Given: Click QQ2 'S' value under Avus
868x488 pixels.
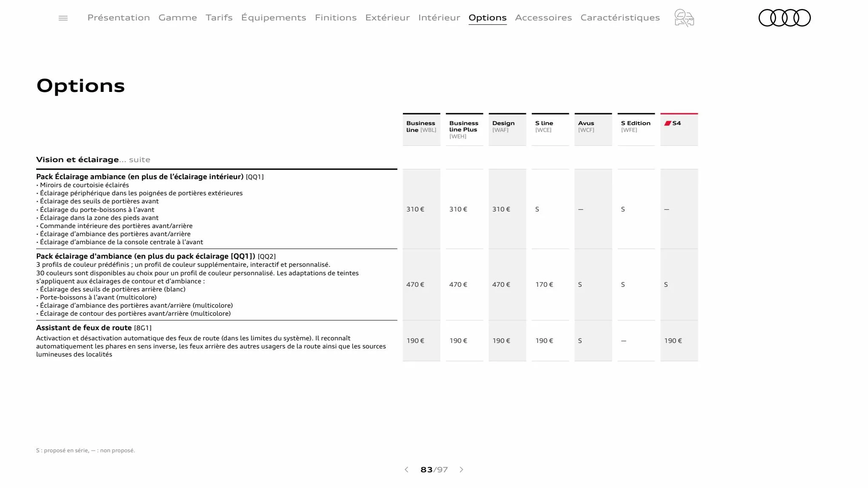Looking at the screenshot, I should tap(580, 285).
